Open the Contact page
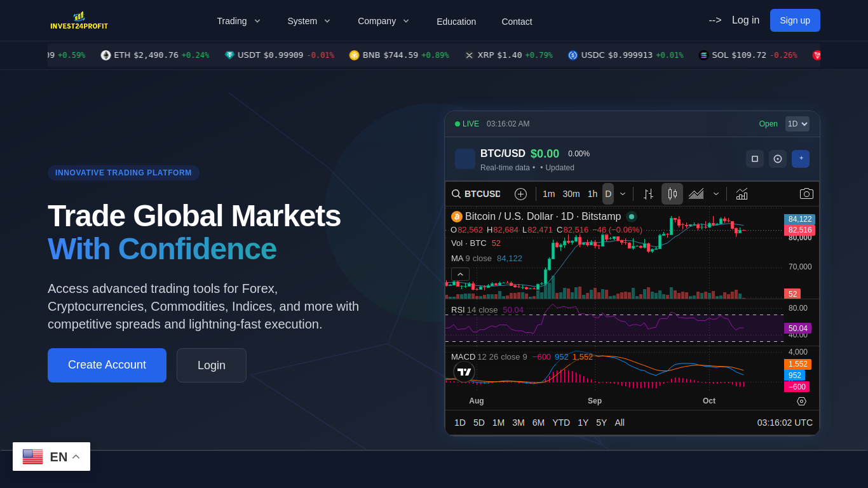Viewport: 868px width, 488px height. point(517,22)
